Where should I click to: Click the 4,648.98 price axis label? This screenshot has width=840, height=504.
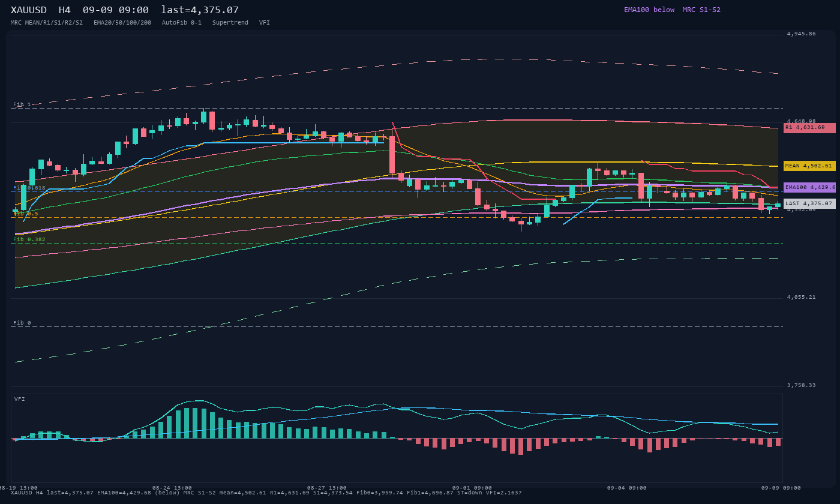coord(801,121)
